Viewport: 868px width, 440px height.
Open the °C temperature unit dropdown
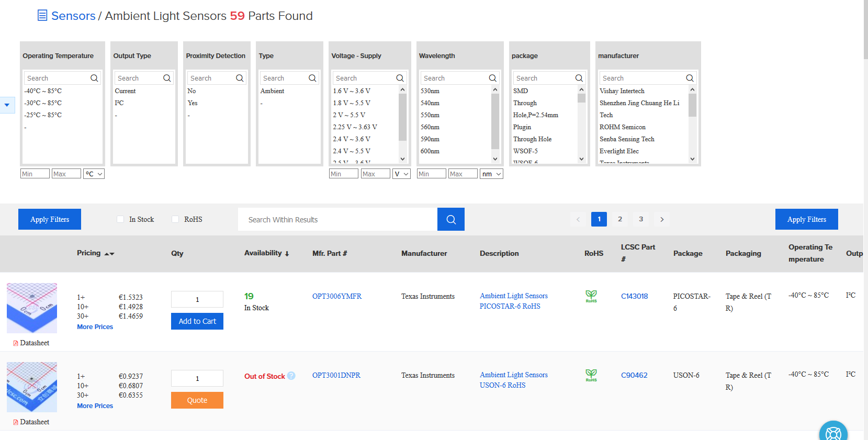(x=94, y=174)
